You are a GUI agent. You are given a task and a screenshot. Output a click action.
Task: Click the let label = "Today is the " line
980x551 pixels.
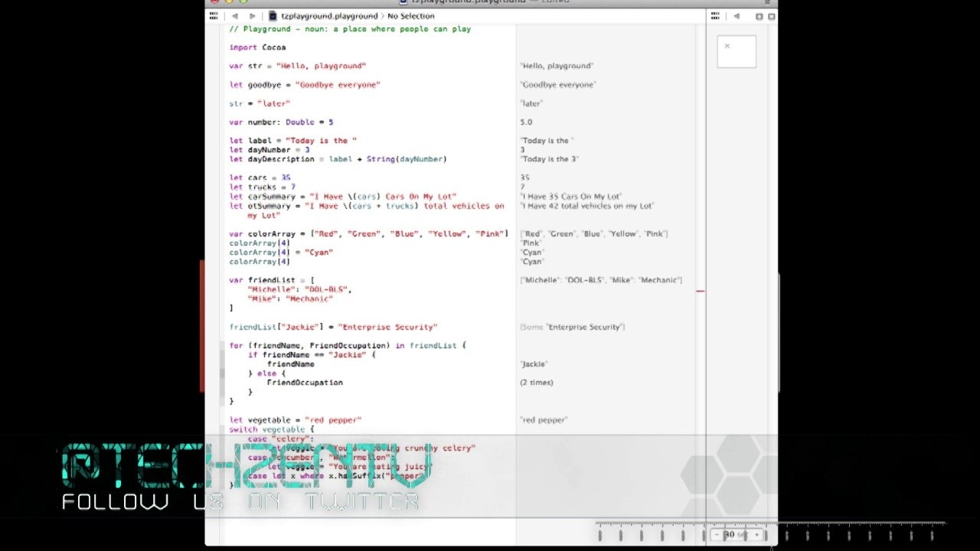point(293,141)
